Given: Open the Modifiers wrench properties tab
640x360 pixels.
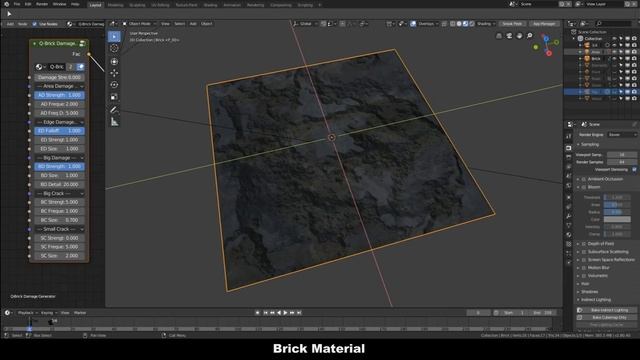Looking at the screenshot, I should click(569, 216).
